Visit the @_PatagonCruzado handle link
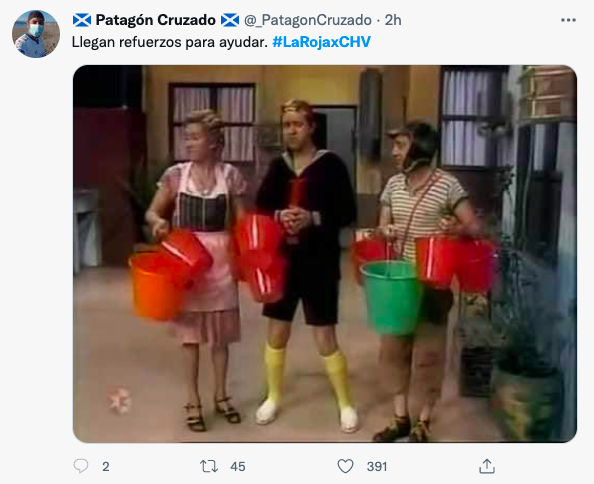Screen dimensions: 594x484 point(308,20)
